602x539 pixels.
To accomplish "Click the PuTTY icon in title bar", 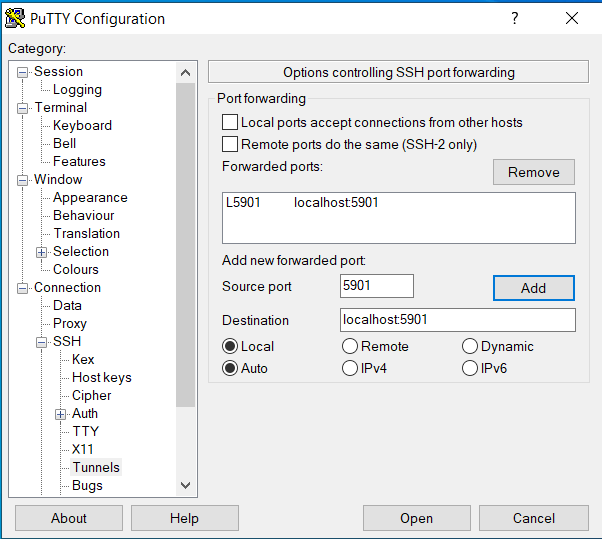I will pyautogui.click(x=15, y=18).
